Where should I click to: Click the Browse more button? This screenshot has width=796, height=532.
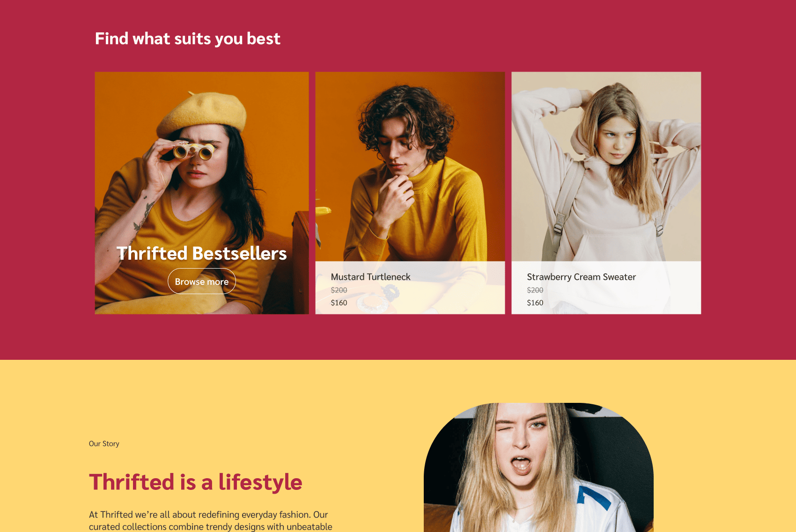tap(202, 281)
